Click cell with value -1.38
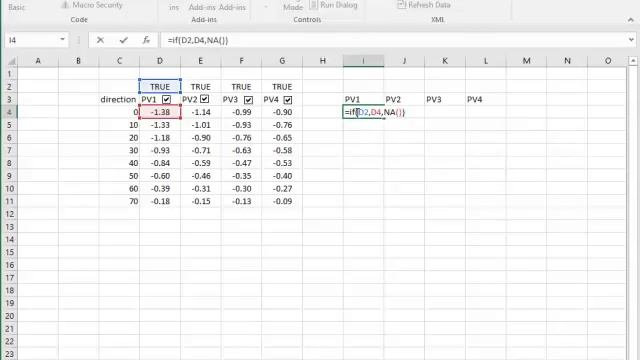The width and height of the screenshot is (640, 360). [x=160, y=112]
